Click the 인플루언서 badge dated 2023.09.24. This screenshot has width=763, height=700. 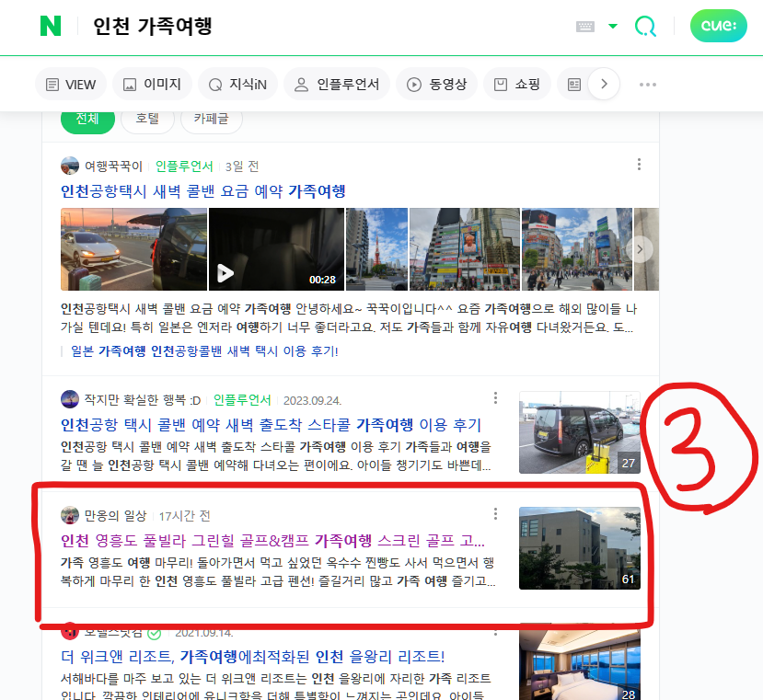242,400
